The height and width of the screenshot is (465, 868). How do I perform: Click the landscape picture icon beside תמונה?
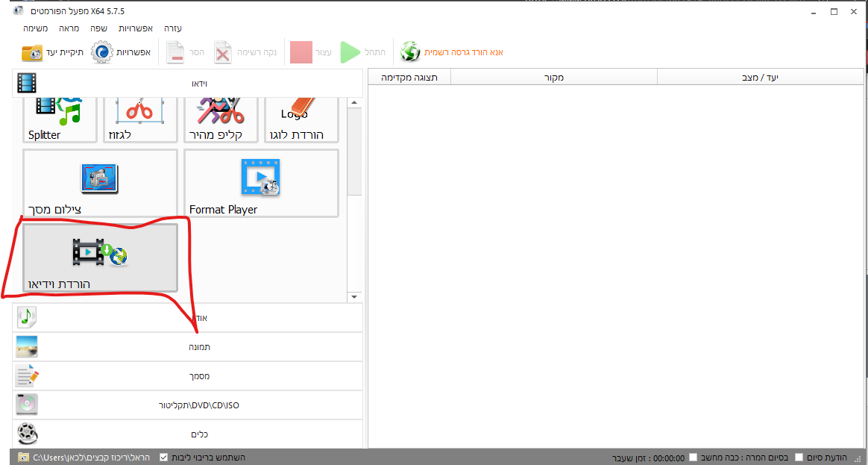pyautogui.click(x=27, y=347)
